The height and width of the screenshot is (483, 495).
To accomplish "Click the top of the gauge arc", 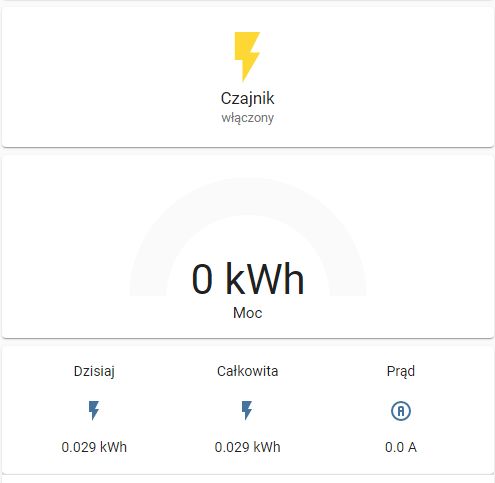I will pyautogui.click(x=248, y=196).
